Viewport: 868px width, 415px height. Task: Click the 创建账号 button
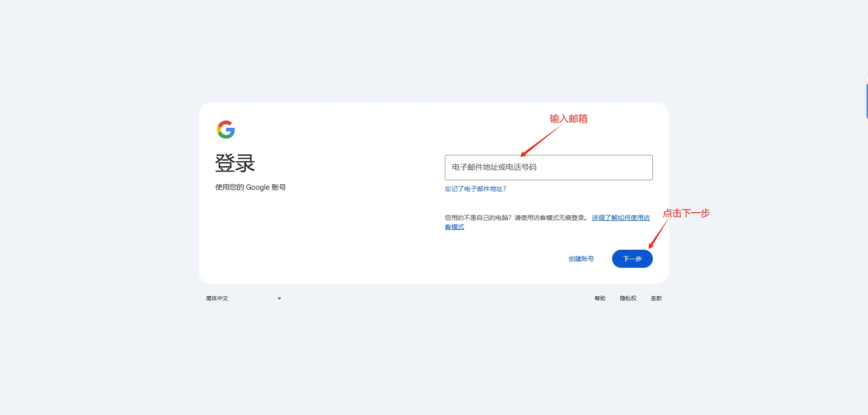[581, 259]
